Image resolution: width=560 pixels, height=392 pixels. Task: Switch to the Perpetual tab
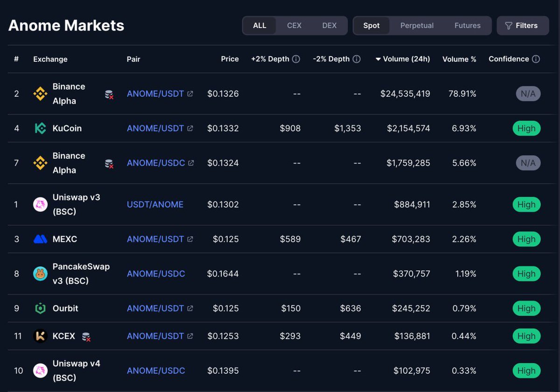point(417,26)
